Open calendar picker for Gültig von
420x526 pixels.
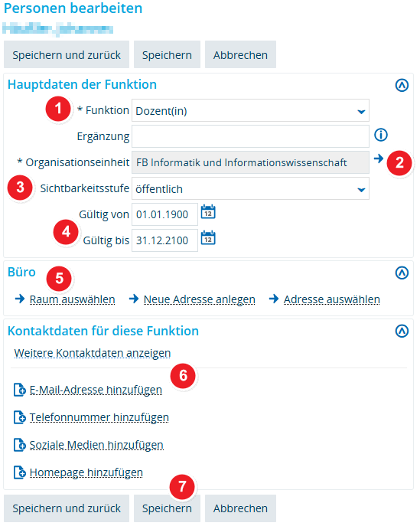click(208, 212)
